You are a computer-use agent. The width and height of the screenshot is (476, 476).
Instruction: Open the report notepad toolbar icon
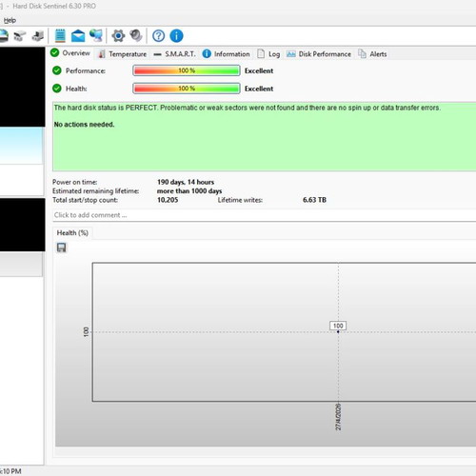60,35
